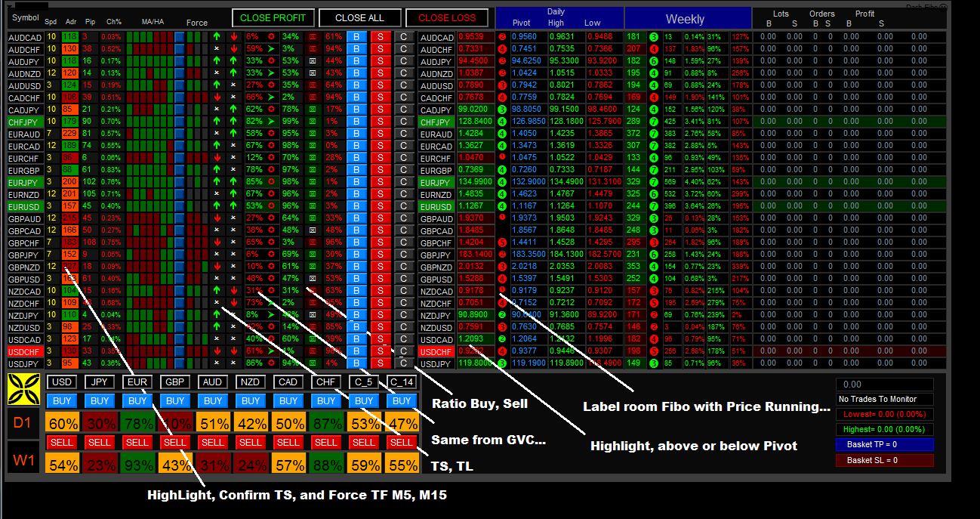Select the D1 timeframe label

pyautogui.click(x=23, y=423)
